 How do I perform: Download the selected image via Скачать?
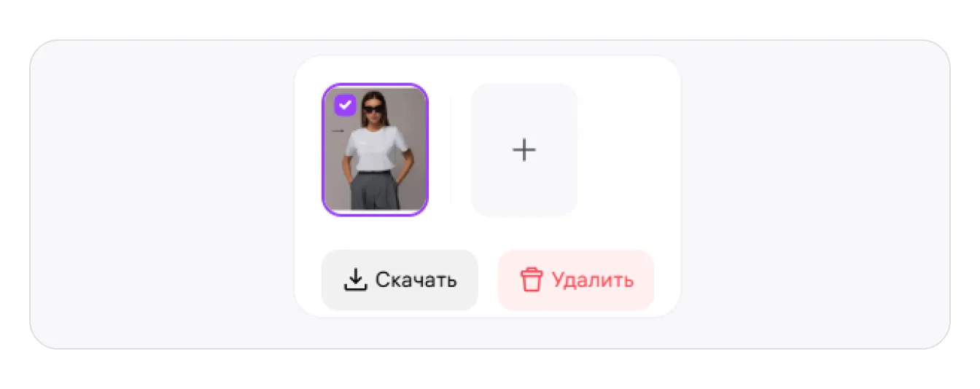click(x=400, y=280)
